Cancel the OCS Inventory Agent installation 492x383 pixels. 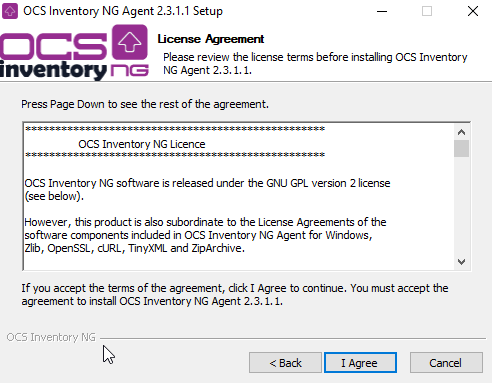coord(446,363)
